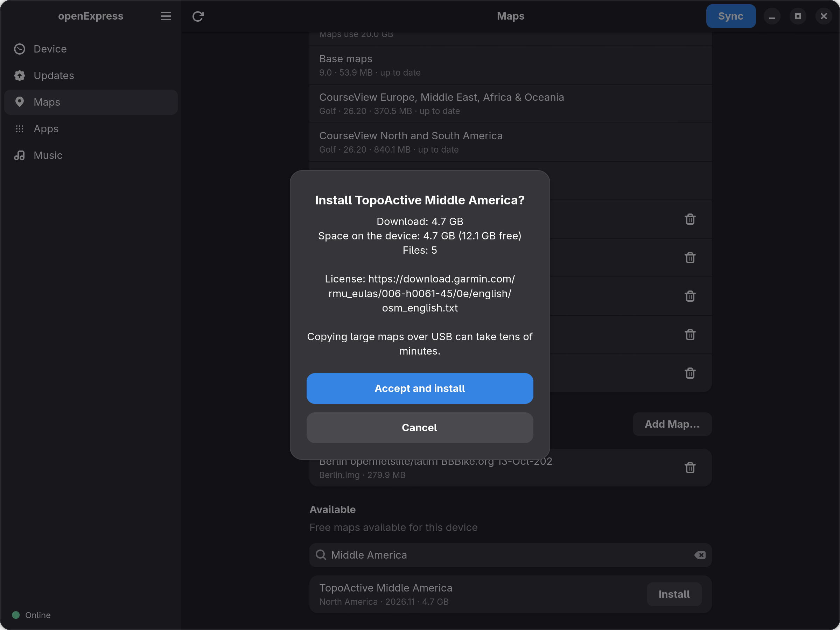Cancel the map install dialog
The width and height of the screenshot is (840, 630).
click(x=420, y=428)
